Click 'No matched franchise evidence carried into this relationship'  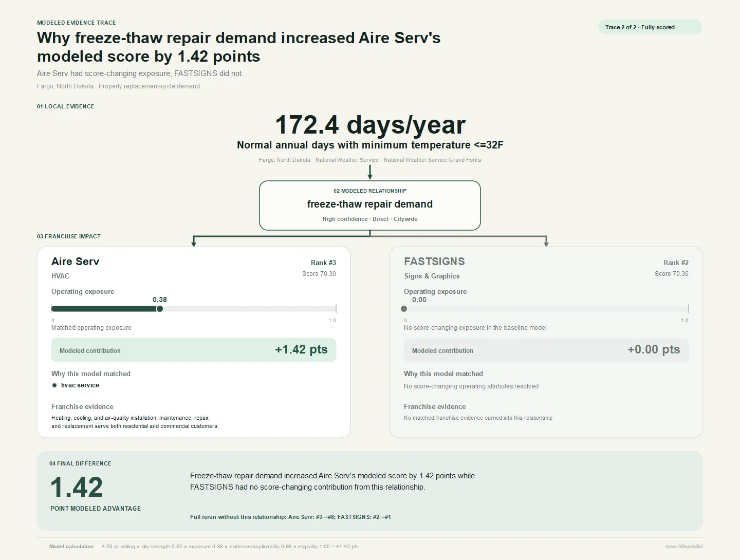(x=478, y=418)
